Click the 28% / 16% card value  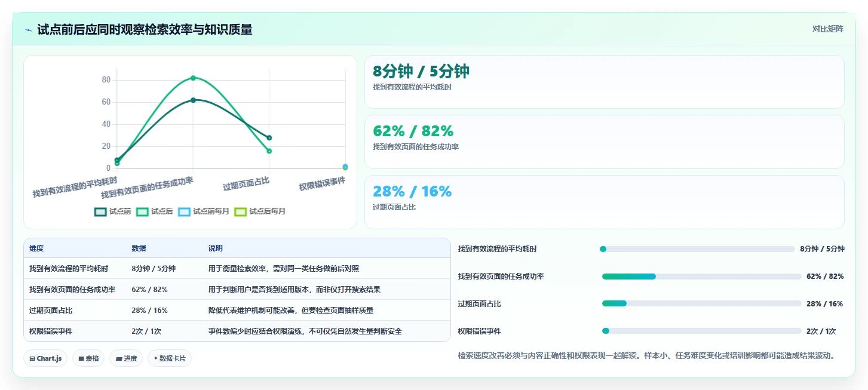tap(412, 191)
